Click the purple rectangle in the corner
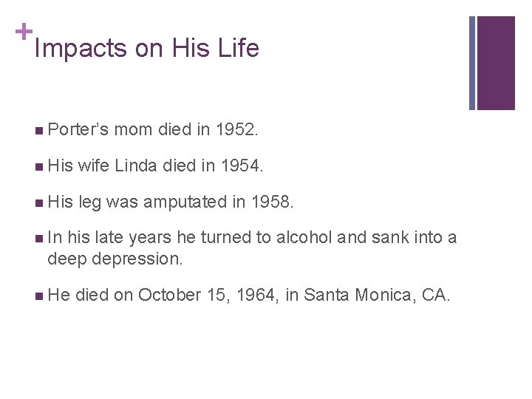This screenshot has width=532, height=399. (x=497, y=63)
